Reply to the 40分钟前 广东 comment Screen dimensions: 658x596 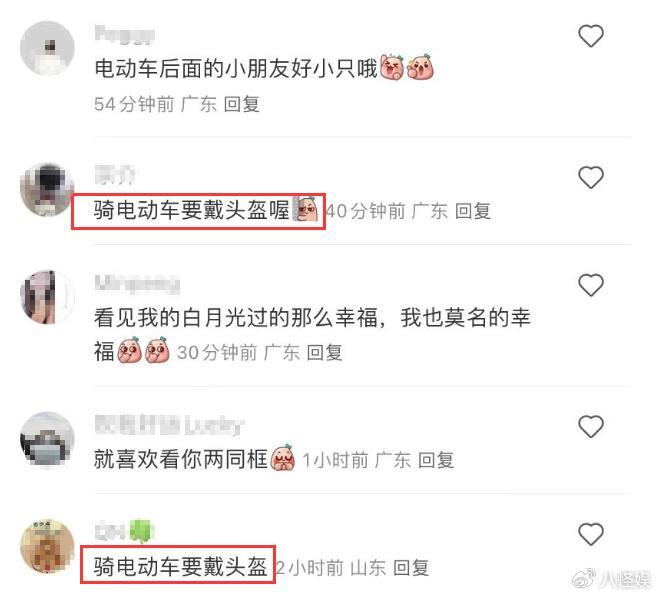pyautogui.click(x=473, y=211)
